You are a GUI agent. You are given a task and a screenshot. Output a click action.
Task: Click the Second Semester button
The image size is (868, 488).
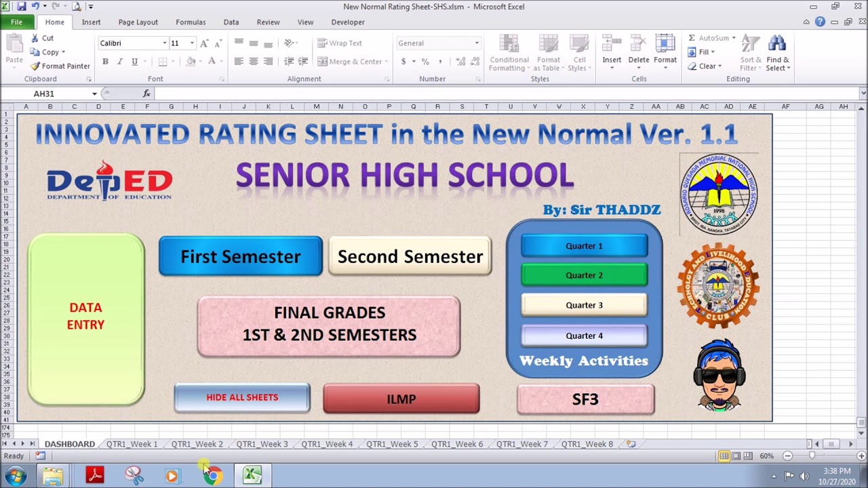click(x=410, y=256)
